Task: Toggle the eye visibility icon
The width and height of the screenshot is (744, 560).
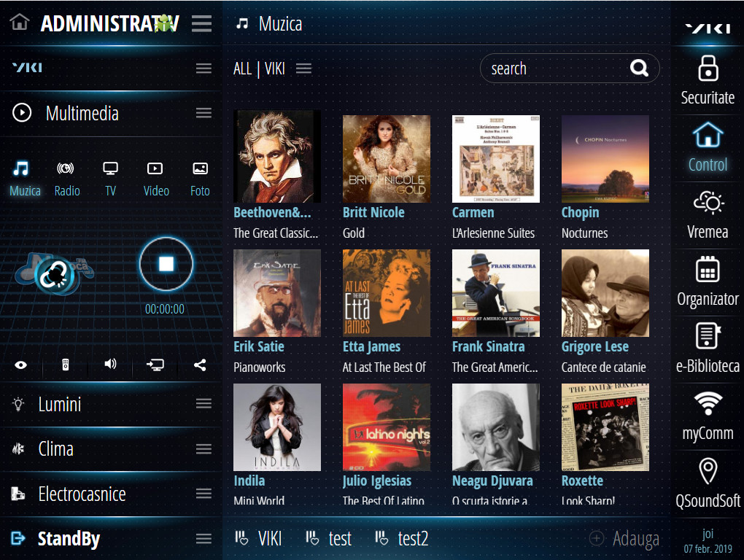Action: (20, 365)
